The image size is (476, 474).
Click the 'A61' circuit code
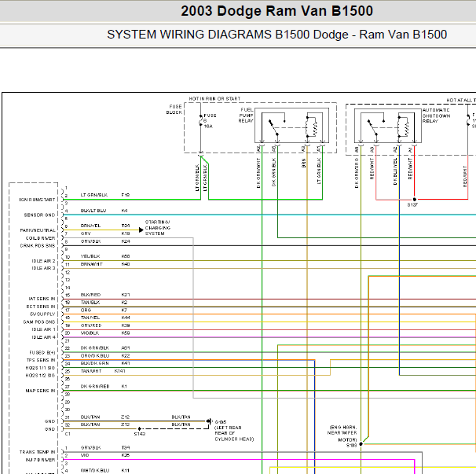126,348
